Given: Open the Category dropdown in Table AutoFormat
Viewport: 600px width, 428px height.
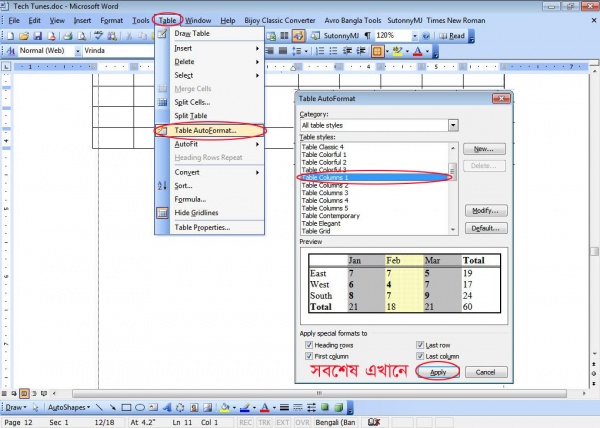Looking at the screenshot, I should click(454, 125).
